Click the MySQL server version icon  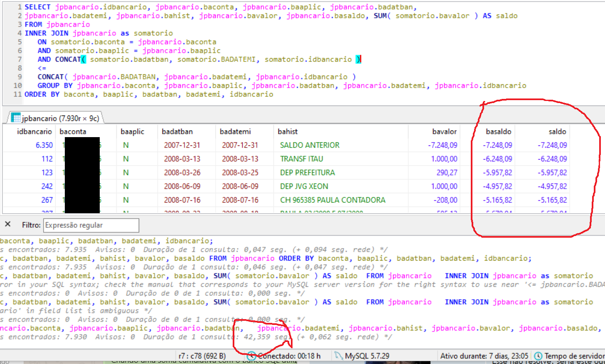click(339, 356)
